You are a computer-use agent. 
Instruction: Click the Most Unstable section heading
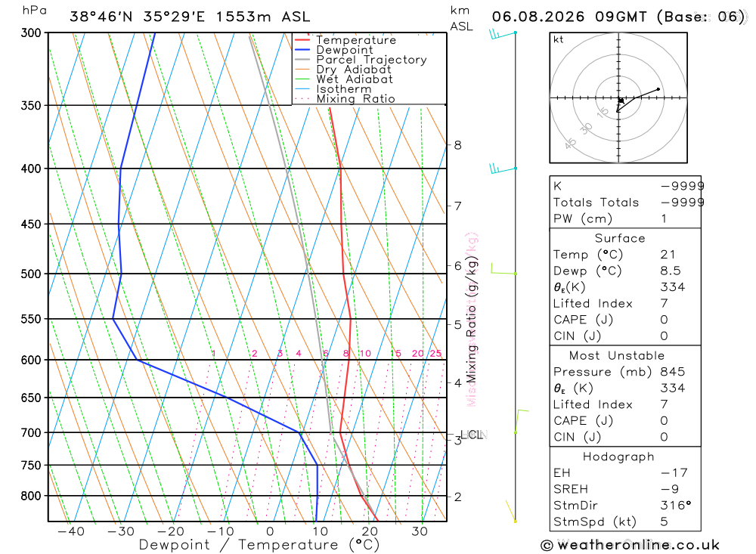pos(617,356)
